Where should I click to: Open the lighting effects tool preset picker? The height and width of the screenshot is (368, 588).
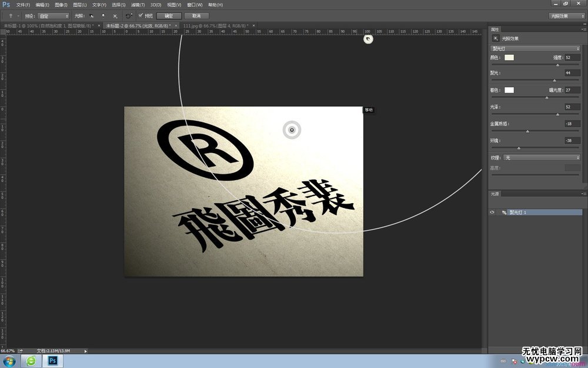pyautogui.click(x=11, y=16)
